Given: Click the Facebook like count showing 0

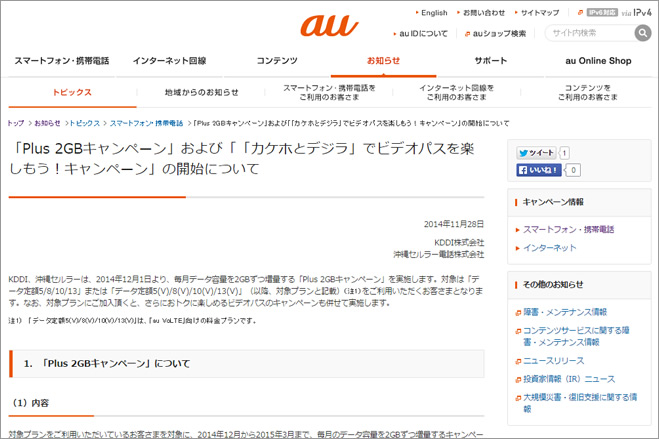Looking at the screenshot, I should tap(573, 170).
